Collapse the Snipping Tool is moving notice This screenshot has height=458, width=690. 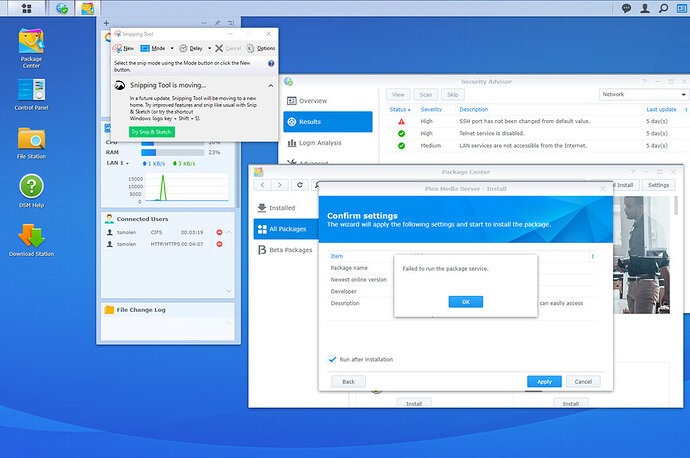tap(271, 86)
